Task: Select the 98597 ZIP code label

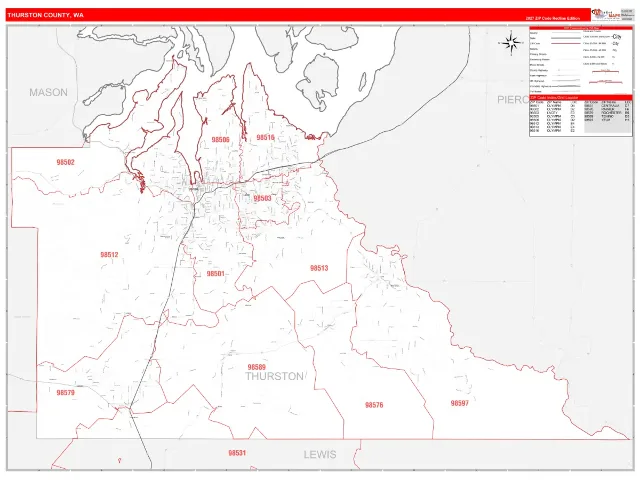Action: tap(460, 403)
